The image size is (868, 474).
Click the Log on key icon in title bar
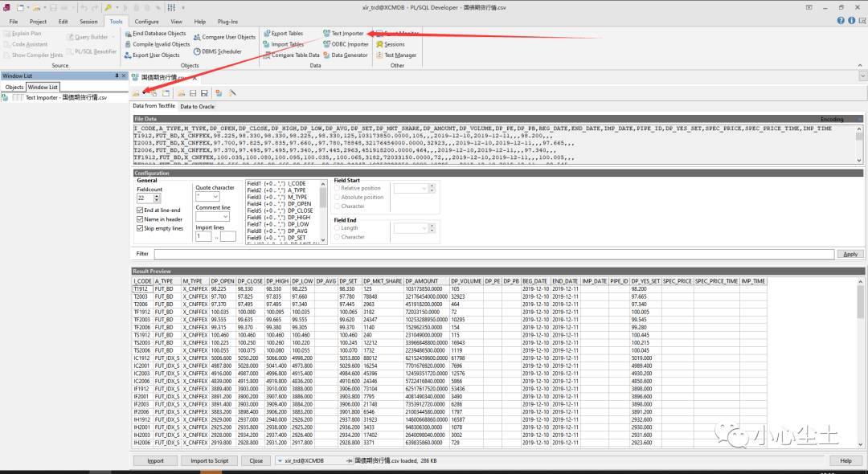[x=108, y=8]
